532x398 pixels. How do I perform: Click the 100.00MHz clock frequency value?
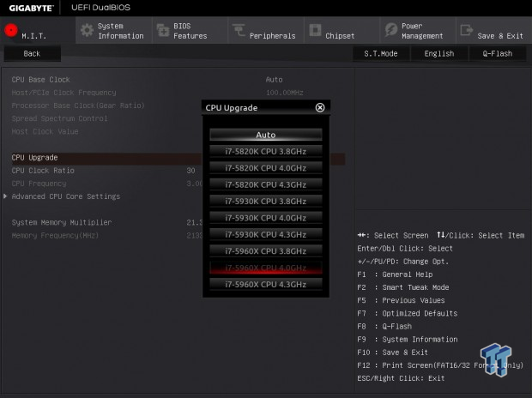pyautogui.click(x=285, y=93)
